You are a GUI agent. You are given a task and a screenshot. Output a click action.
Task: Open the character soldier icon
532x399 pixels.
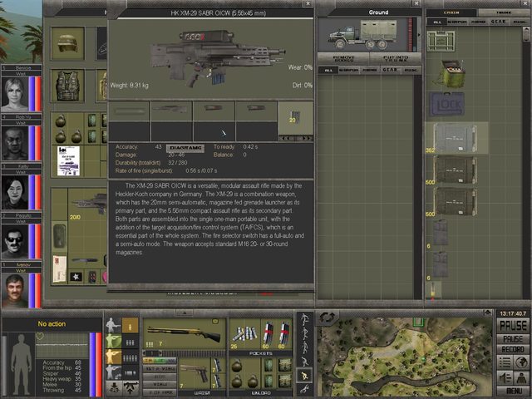[x=521, y=377]
